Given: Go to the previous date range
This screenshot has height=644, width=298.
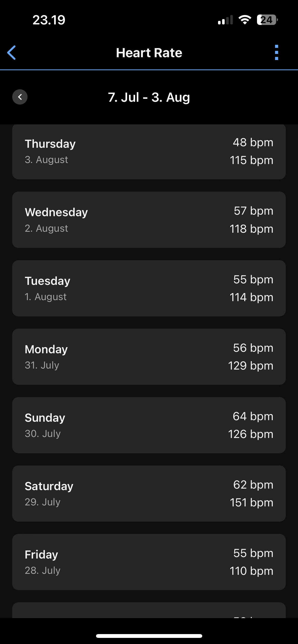Looking at the screenshot, I should (20, 97).
